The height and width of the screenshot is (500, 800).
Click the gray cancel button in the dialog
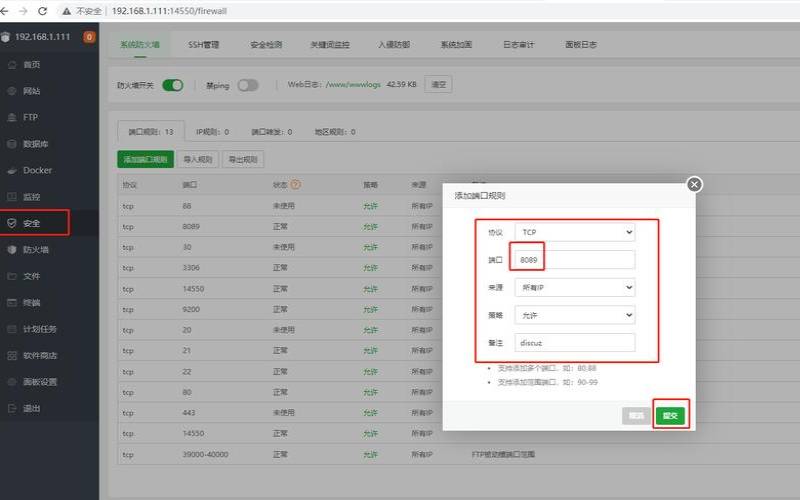[x=636, y=415]
